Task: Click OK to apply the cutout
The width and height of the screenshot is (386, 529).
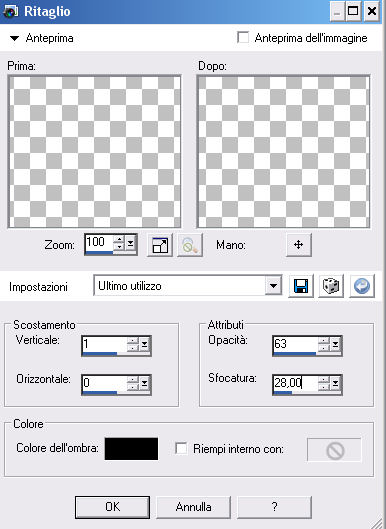Action: click(112, 507)
